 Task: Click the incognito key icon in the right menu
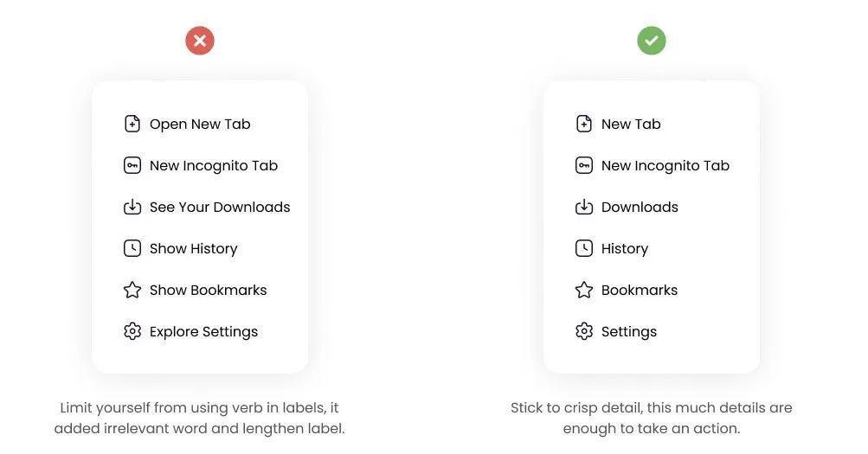click(x=584, y=165)
